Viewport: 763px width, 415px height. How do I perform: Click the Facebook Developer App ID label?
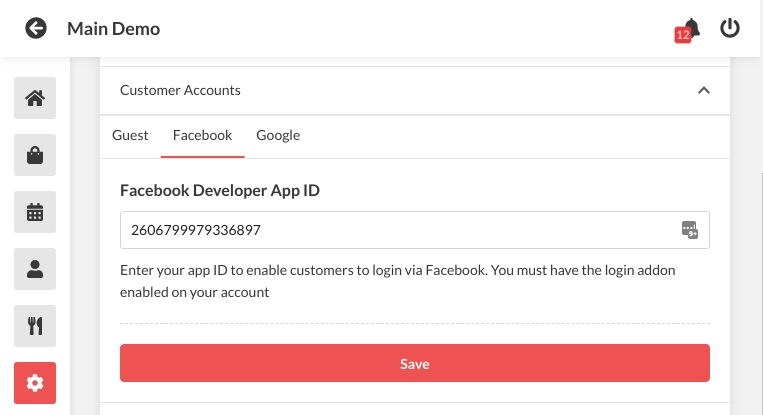pyautogui.click(x=220, y=189)
